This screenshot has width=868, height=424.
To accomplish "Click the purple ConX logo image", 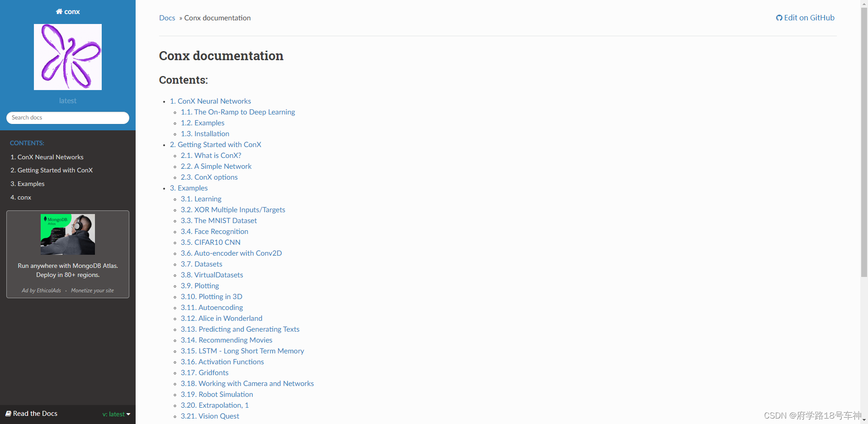I will (x=68, y=57).
